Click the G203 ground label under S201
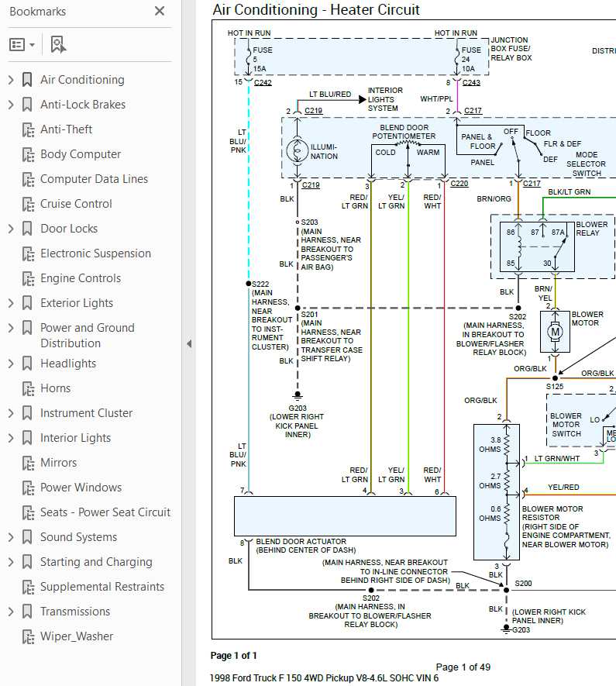616x686 pixels. (x=298, y=408)
